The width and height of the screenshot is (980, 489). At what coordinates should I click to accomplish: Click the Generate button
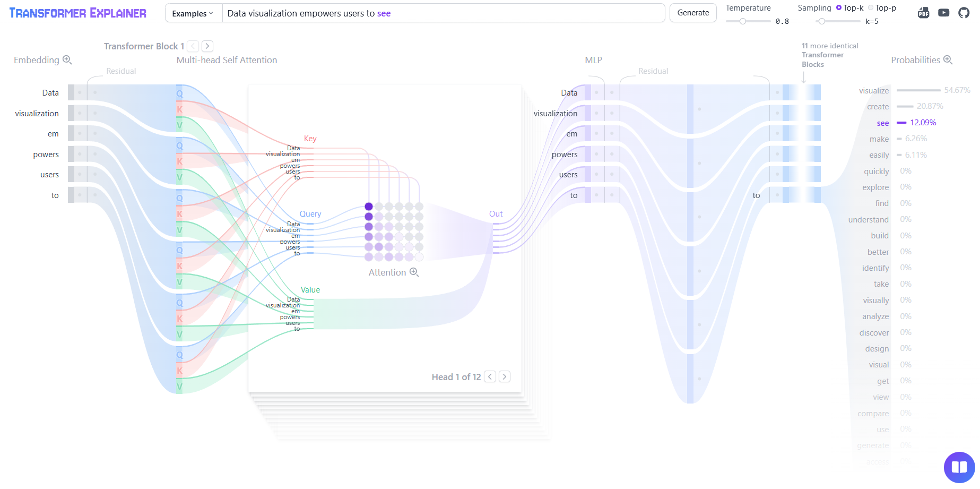point(693,13)
